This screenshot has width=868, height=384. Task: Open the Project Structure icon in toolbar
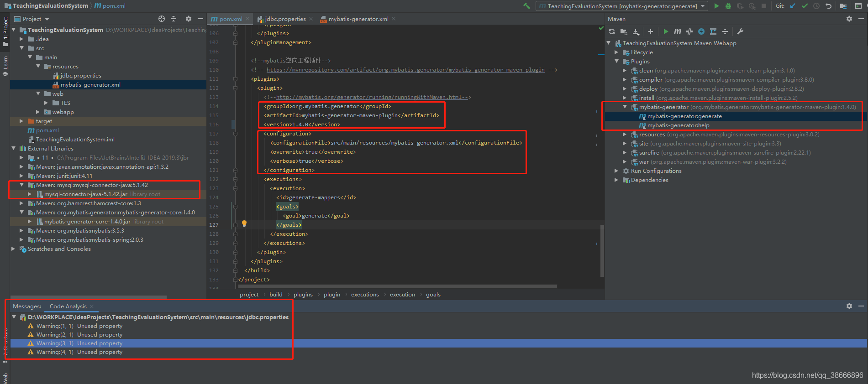click(843, 6)
